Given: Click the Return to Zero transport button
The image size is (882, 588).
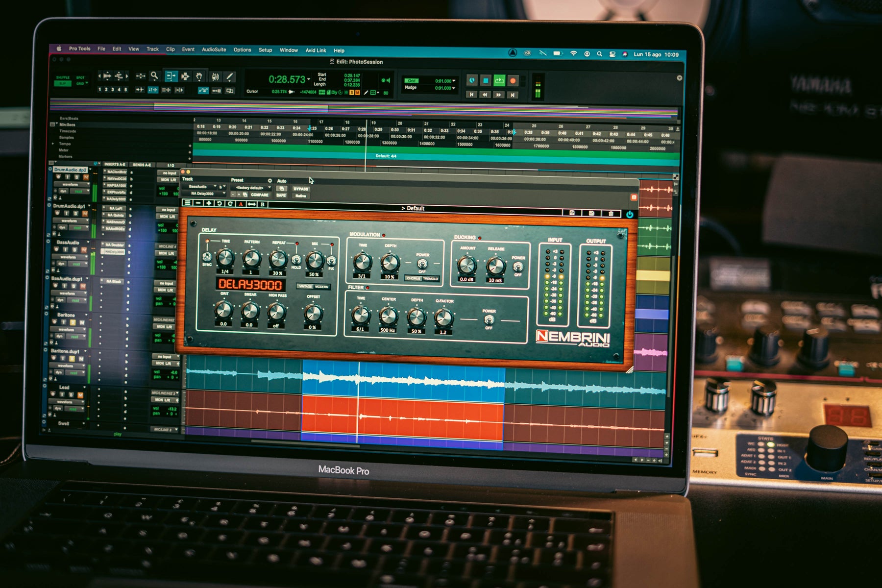Looking at the screenshot, I should coord(471,94).
